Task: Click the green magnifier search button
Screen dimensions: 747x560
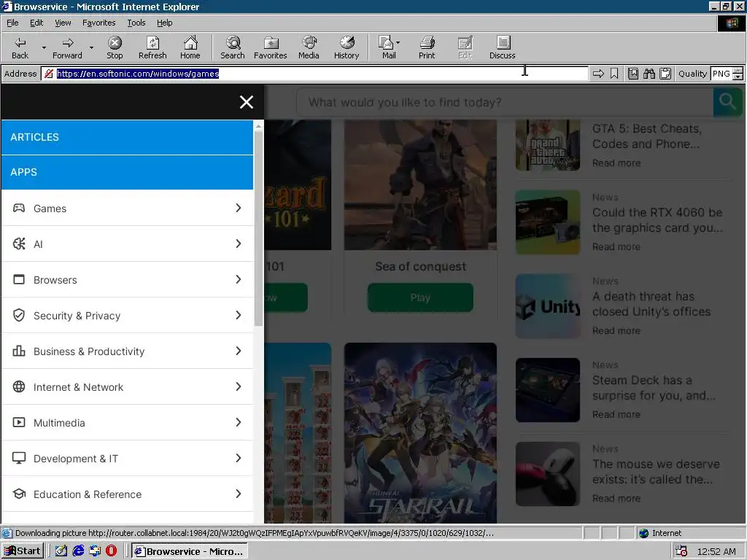Action: pos(727,102)
